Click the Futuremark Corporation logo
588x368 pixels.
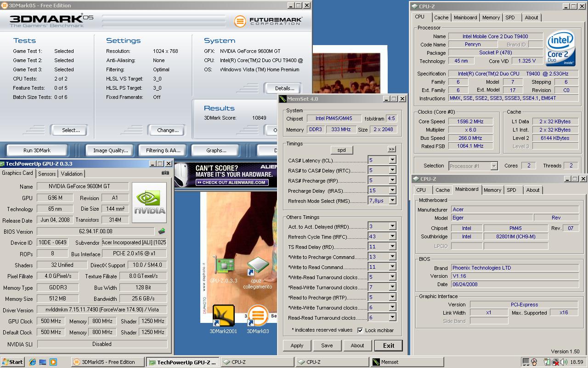[268, 21]
